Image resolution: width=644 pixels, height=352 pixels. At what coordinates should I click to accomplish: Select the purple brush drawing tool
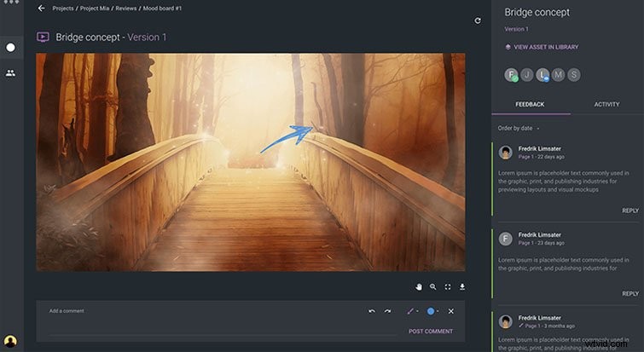(410, 311)
